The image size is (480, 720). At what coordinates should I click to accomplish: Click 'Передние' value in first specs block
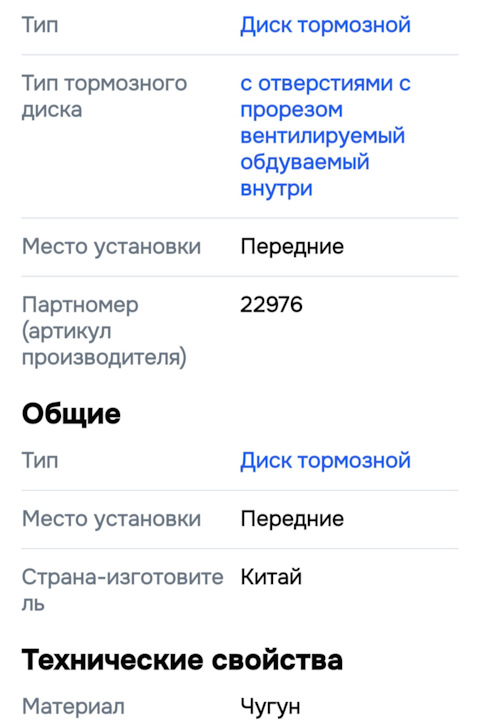[x=292, y=247]
